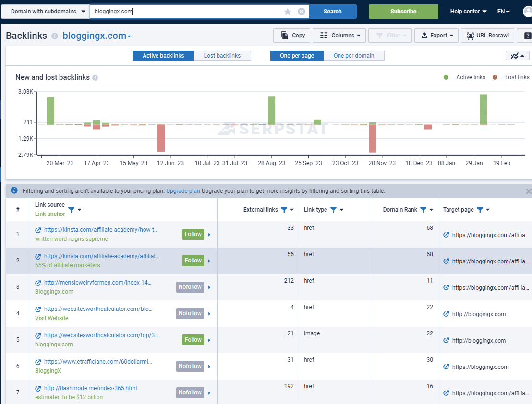Follow the Upgrade plan link
532x404 pixels.
(x=183, y=191)
